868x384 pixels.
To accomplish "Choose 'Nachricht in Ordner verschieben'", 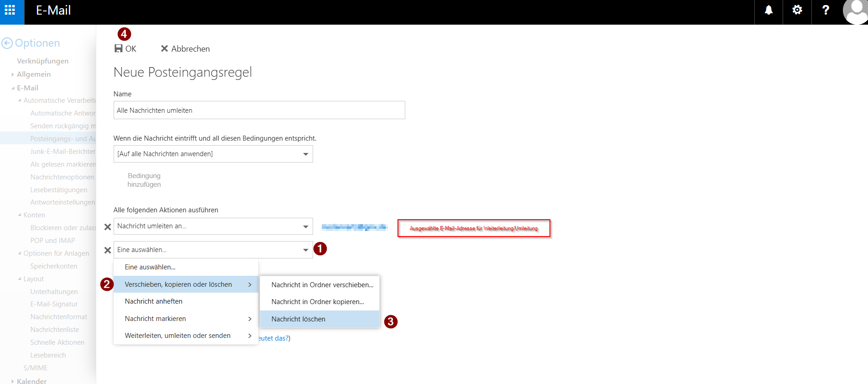I will click(x=322, y=285).
